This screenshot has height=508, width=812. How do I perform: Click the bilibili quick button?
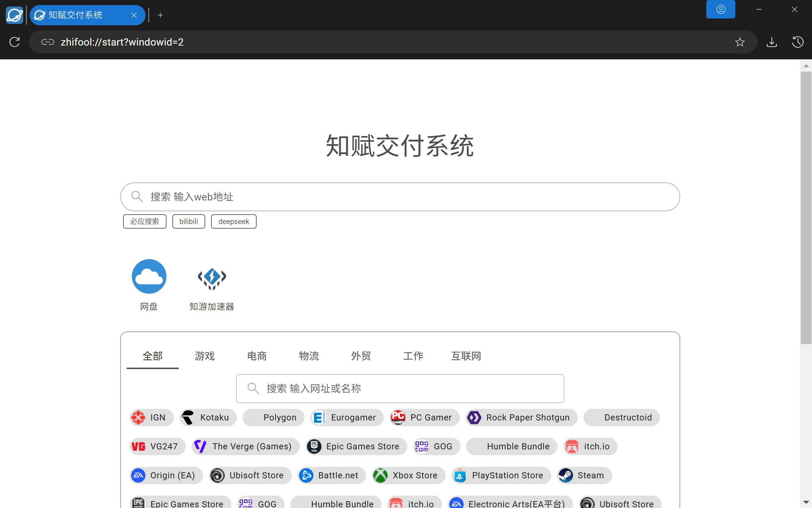point(189,221)
